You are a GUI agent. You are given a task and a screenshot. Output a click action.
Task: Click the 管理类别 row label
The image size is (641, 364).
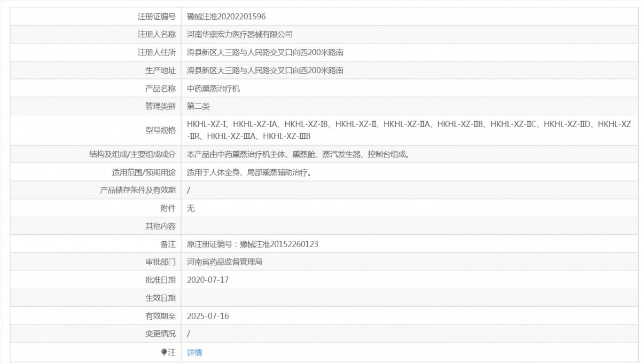tap(160, 106)
